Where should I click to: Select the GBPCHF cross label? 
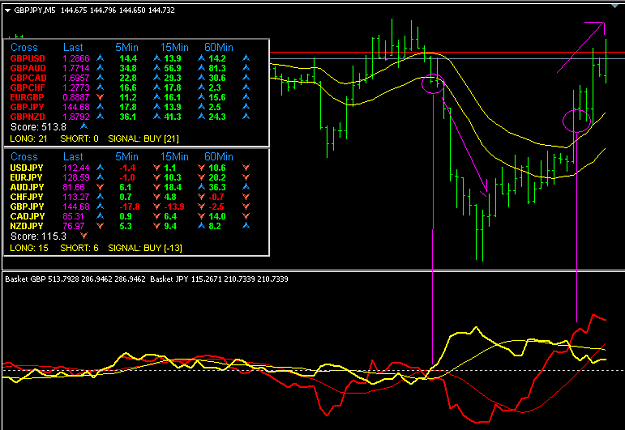coord(28,88)
